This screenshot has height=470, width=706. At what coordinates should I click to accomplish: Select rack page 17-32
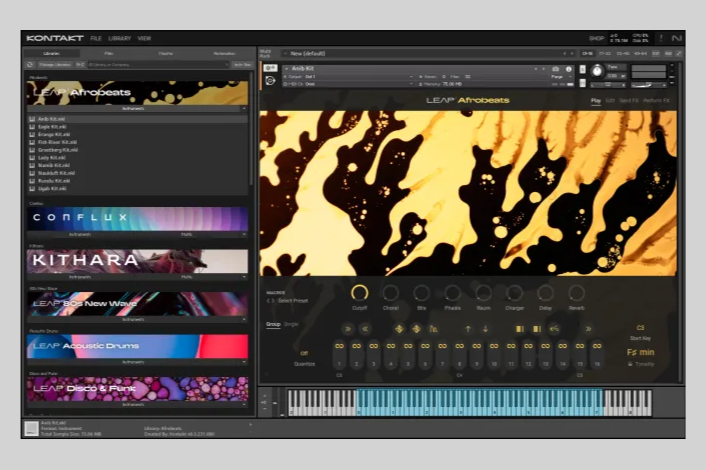605,54
